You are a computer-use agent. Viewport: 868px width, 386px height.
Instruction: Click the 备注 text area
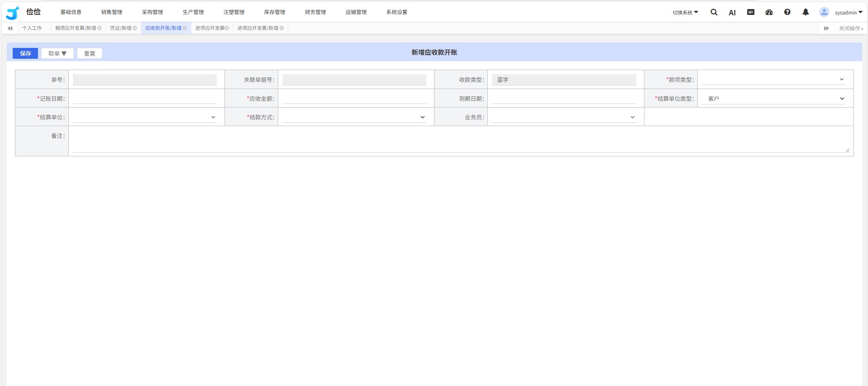coord(461,141)
